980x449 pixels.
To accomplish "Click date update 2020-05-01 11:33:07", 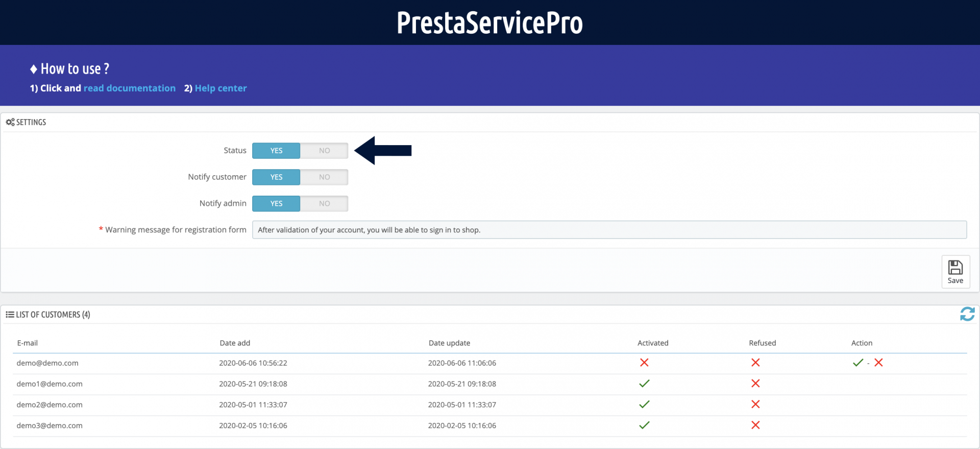I will coord(462,405).
